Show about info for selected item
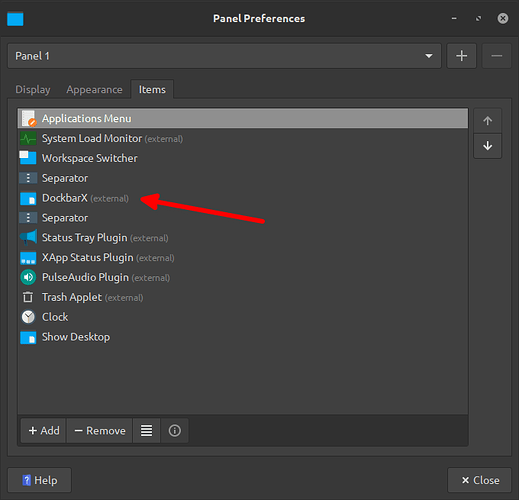Screen dimensions: 519x500 click(175, 431)
